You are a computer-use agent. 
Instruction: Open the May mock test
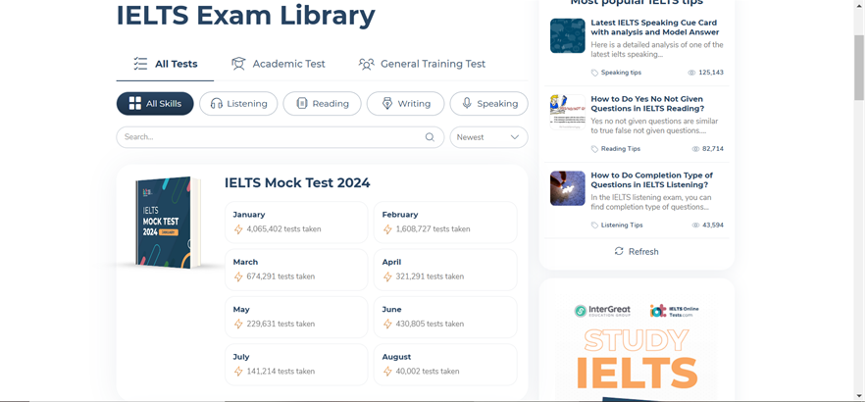coord(296,318)
